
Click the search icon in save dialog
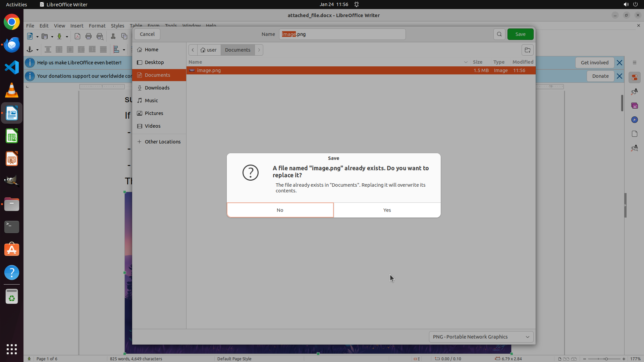click(x=499, y=34)
